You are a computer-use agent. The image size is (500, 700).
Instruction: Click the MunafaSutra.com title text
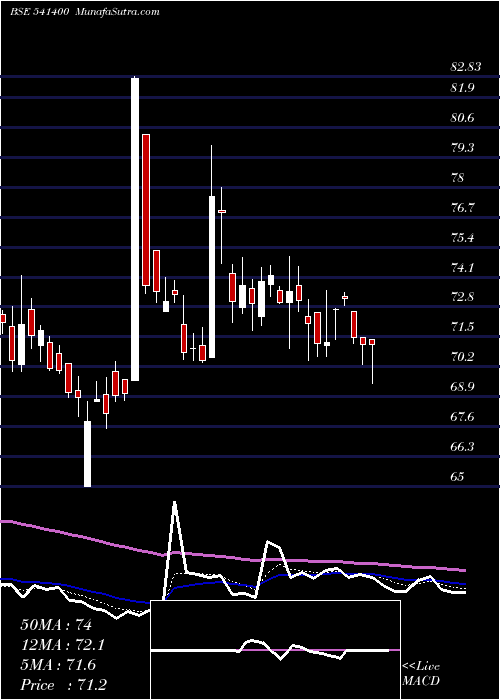click(118, 12)
